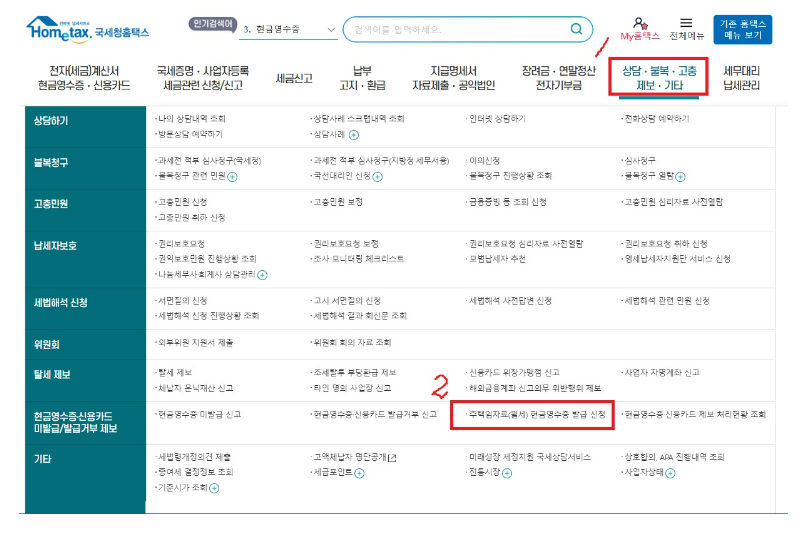Image resolution: width=808 pixels, height=535 pixels.
Task: Open the 세금신고 menu
Action: tap(294, 78)
